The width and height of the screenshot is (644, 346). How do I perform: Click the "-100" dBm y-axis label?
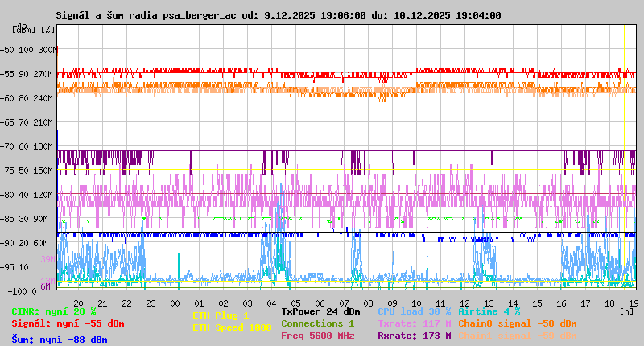(x=17, y=291)
